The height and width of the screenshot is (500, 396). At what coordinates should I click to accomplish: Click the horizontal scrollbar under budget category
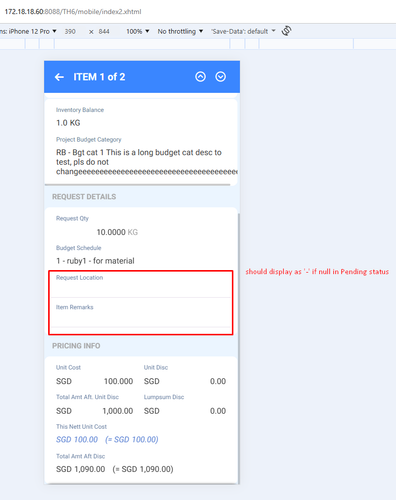(137, 184)
